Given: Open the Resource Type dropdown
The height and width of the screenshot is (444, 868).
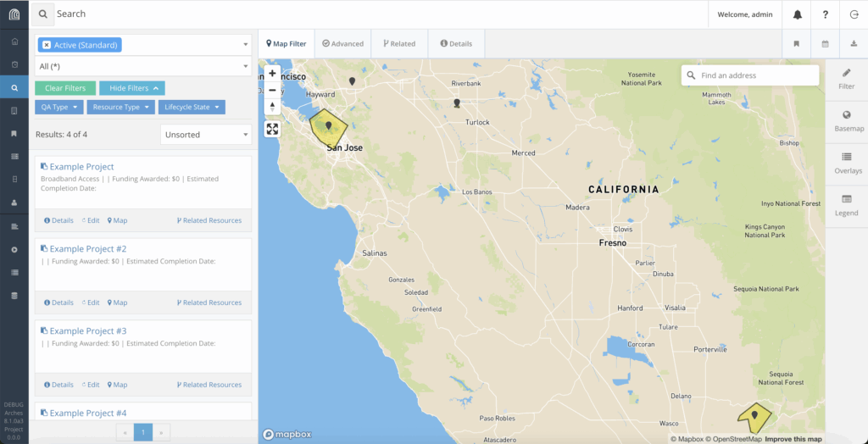Looking at the screenshot, I should (x=122, y=108).
